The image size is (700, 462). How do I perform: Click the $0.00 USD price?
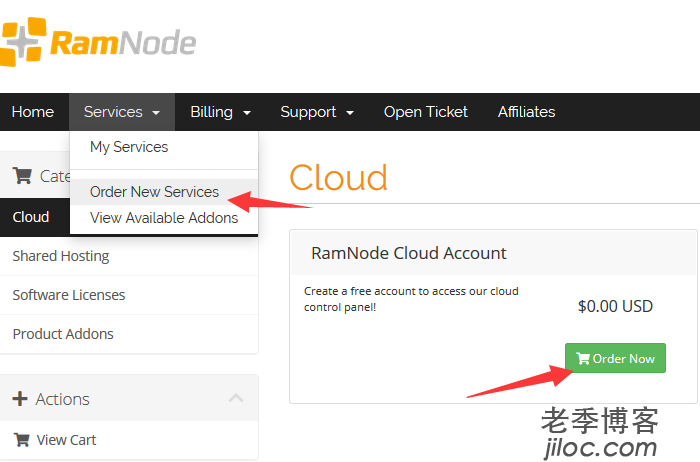615,306
